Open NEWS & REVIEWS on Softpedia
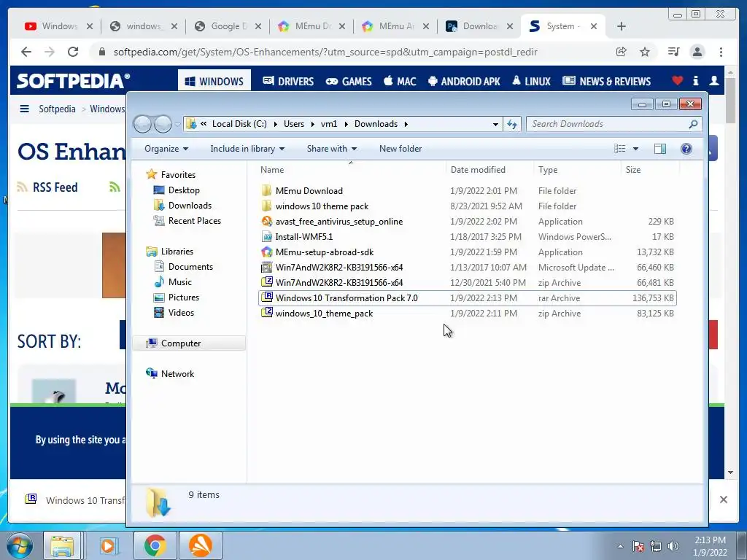This screenshot has width=747, height=560. pos(606,82)
